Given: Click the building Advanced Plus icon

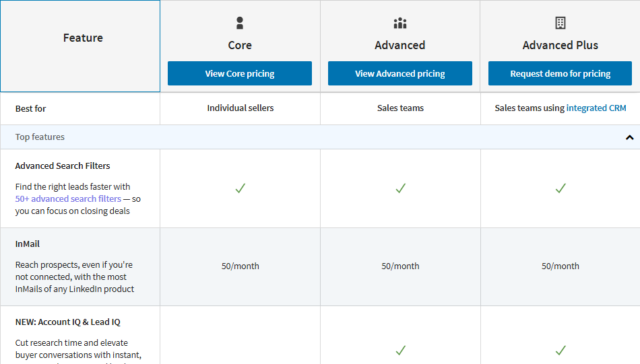Looking at the screenshot, I should pyautogui.click(x=561, y=23).
